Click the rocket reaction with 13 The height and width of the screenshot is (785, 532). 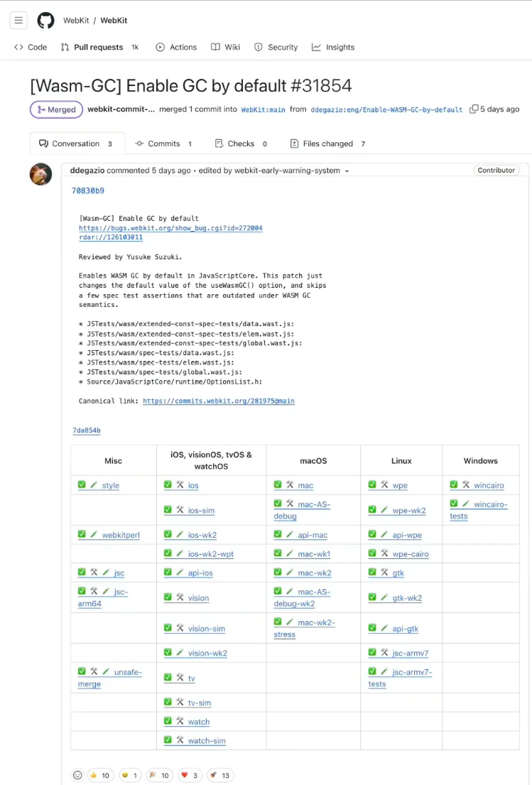[x=219, y=775]
